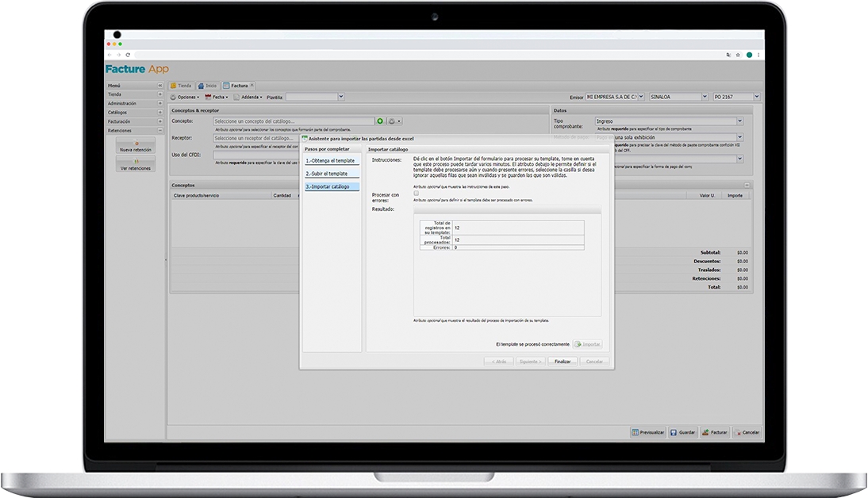Click the Concepto catalog input field

coord(294,121)
